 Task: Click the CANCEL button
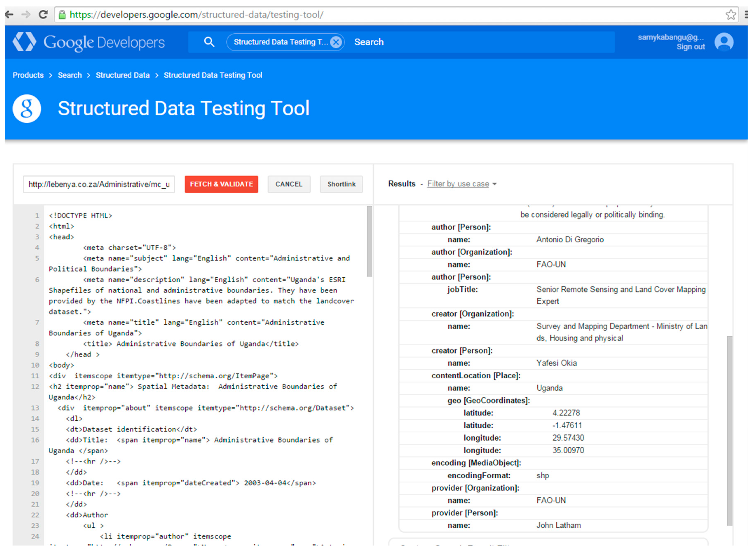pyautogui.click(x=289, y=184)
